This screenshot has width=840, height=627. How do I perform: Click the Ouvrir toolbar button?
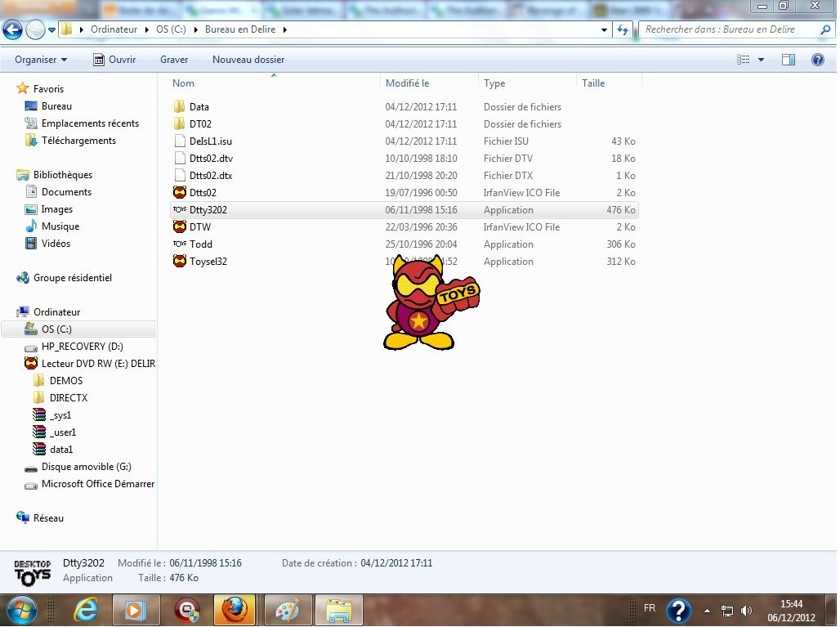coord(114,60)
